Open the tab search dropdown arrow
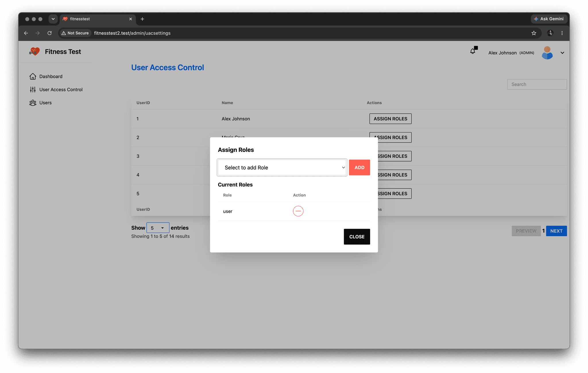Screen dimensions: 588x373 (53, 19)
